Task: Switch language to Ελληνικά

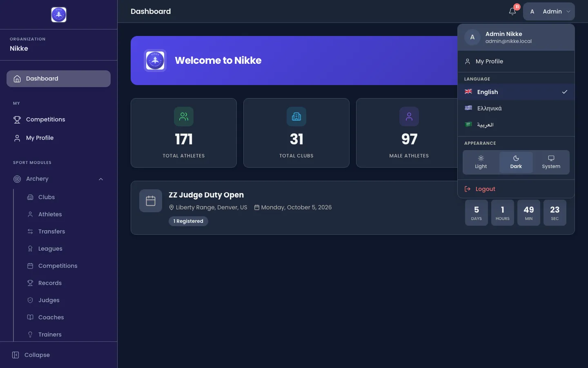Action: point(516,108)
